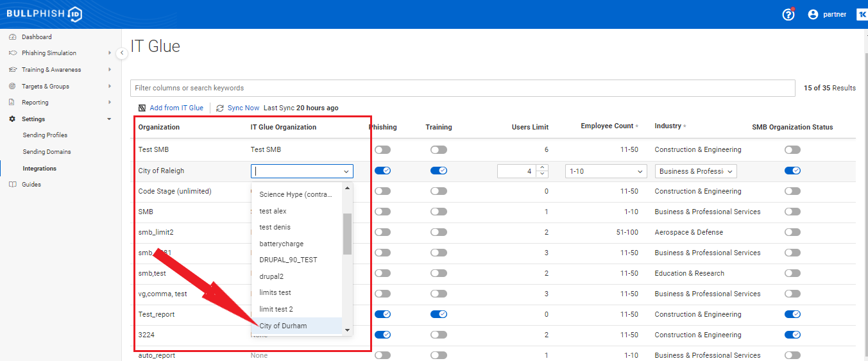
Task: Collapse Settings menu arrow
Action: (x=110, y=119)
